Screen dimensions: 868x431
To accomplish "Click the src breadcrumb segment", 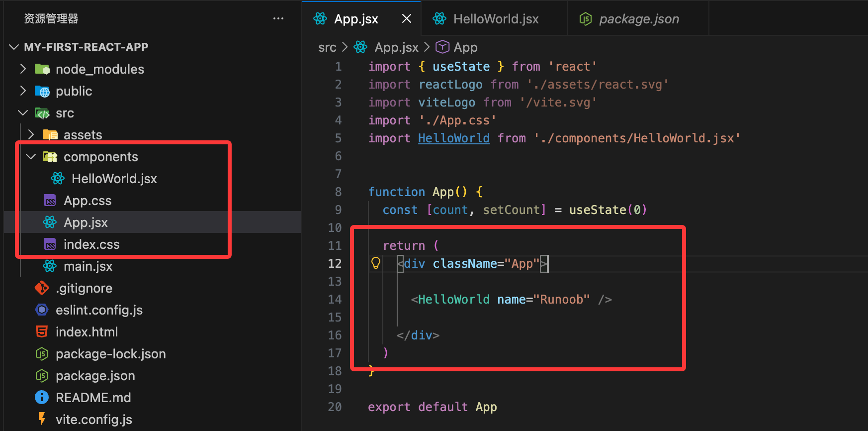I will pos(327,47).
